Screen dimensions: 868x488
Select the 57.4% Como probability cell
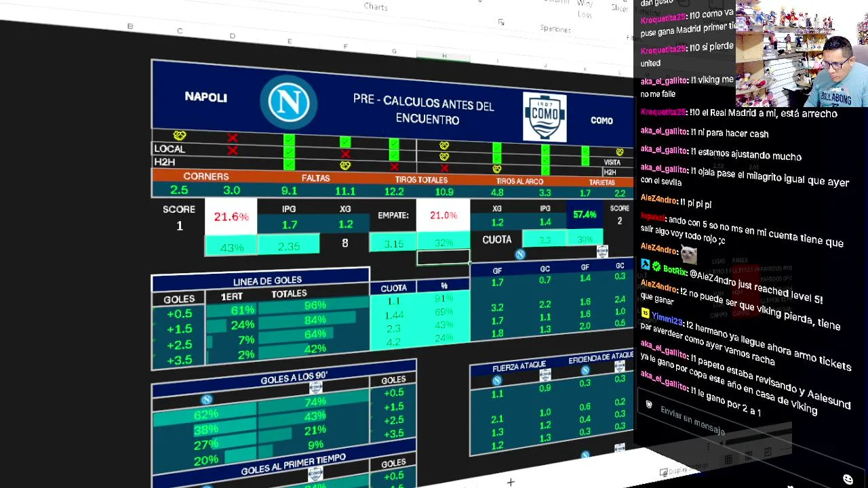pyautogui.click(x=585, y=215)
